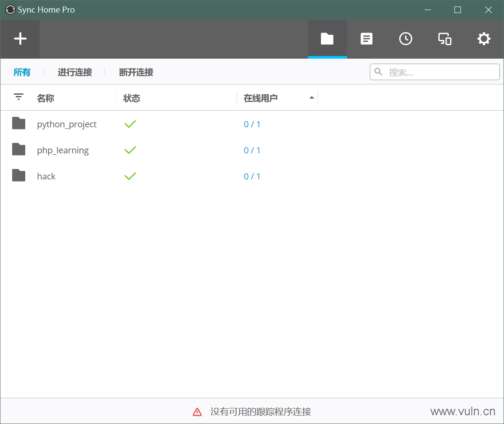Sort by the 状态 column header
The image size is (504, 424).
point(132,98)
